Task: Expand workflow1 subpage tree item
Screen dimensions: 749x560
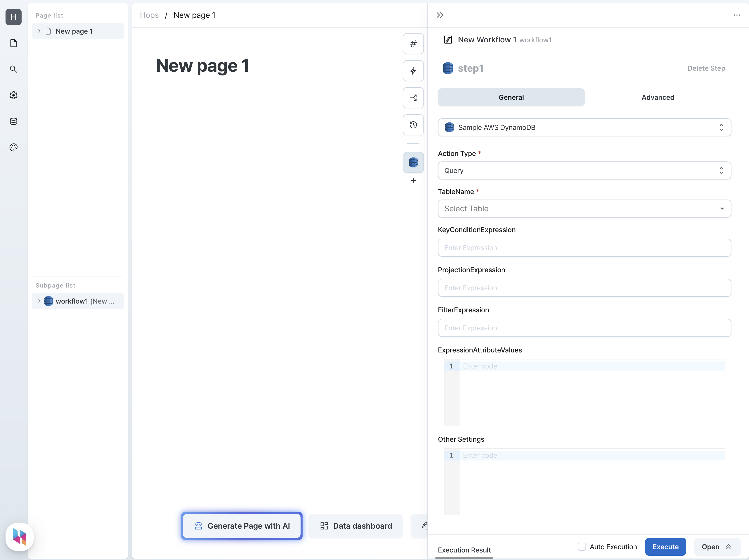Action: coord(39,301)
